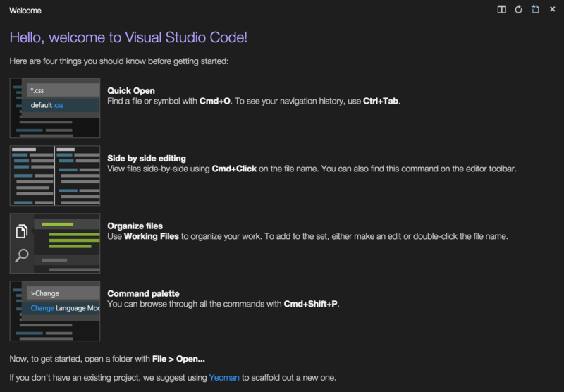
Task: Click the File > Open... text
Action: pos(178,359)
